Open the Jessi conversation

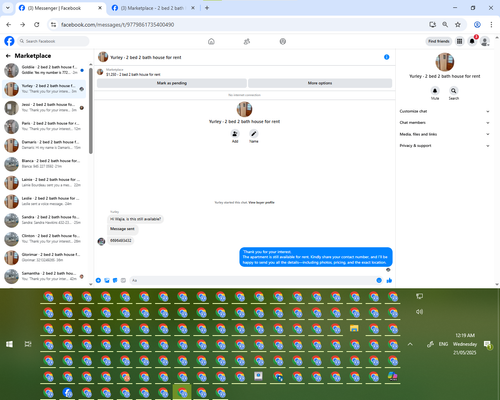[x=44, y=107]
